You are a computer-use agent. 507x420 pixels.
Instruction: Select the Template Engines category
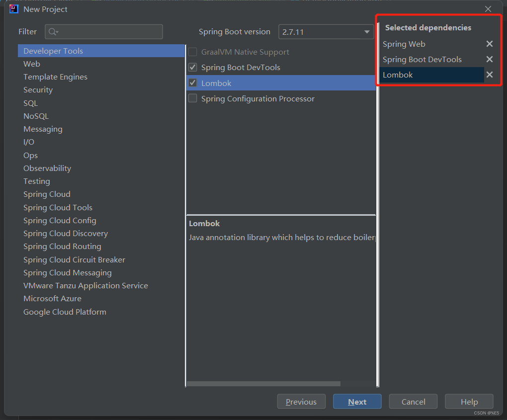tap(101, 77)
